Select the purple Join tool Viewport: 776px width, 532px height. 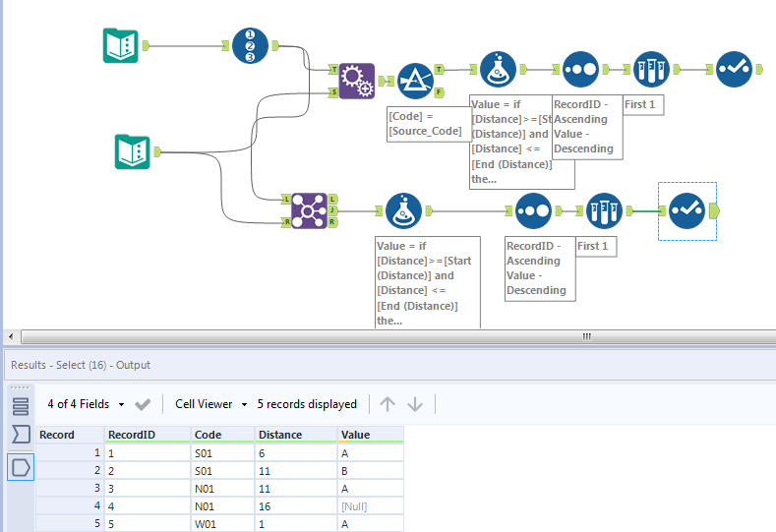click(309, 210)
